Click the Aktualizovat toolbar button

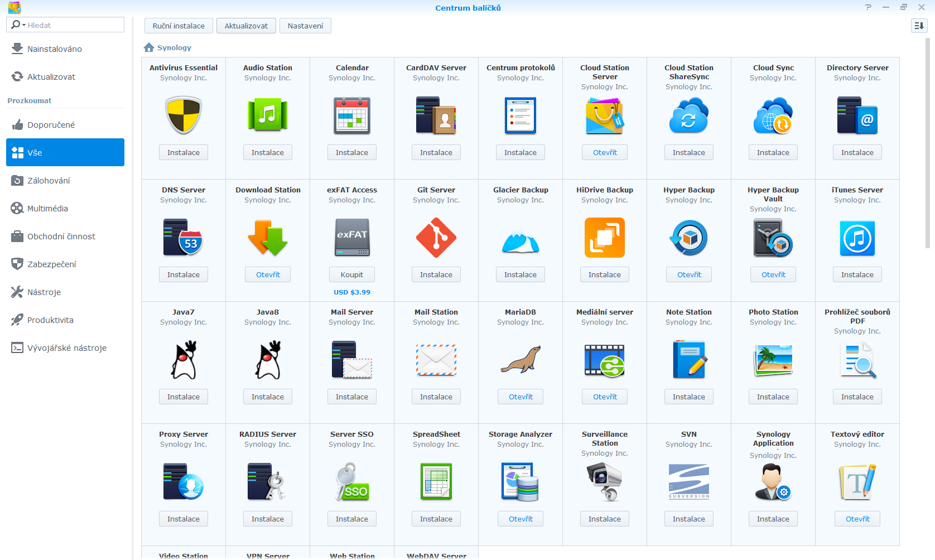(x=246, y=26)
